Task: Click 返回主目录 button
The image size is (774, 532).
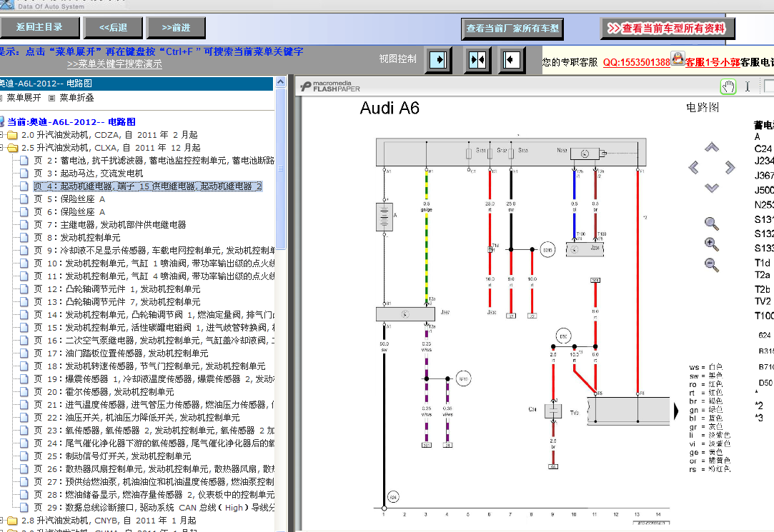Action: 39,27
